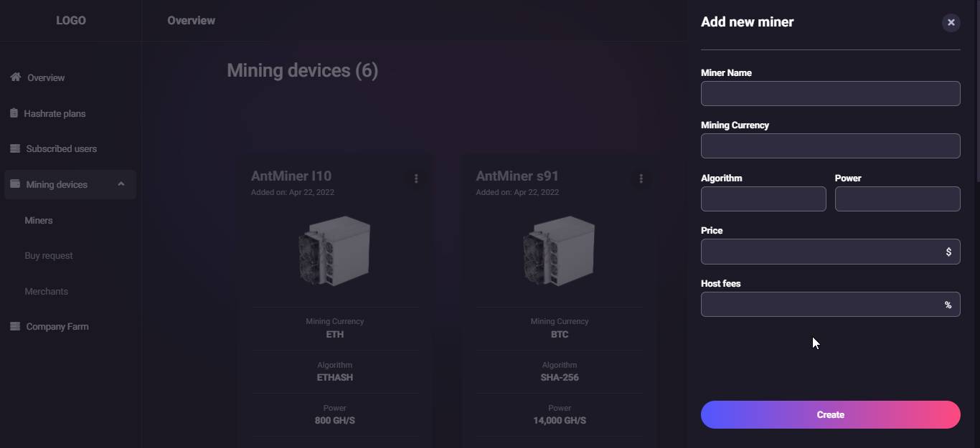Viewport: 980px width, 448px height.
Task: Click the Subscribed users sidebar icon
Action: (x=14, y=148)
